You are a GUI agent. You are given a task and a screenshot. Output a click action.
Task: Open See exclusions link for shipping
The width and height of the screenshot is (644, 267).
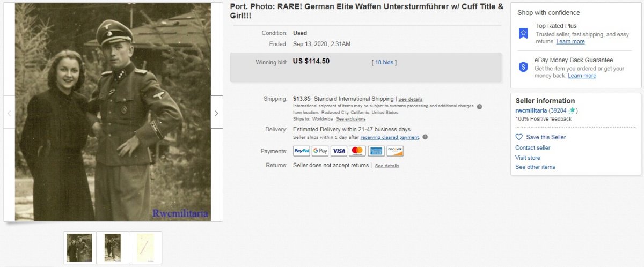click(351, 119)
